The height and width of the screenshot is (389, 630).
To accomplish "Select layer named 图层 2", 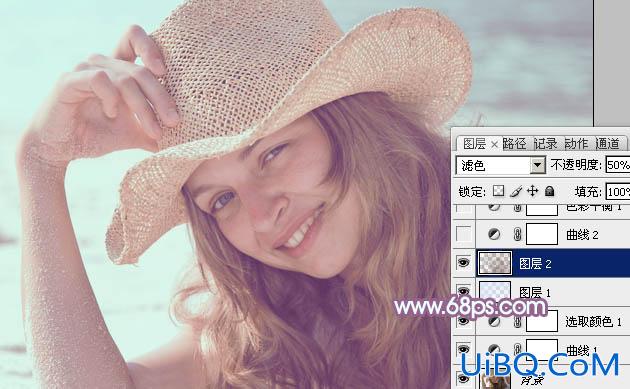I will (536, 264).
